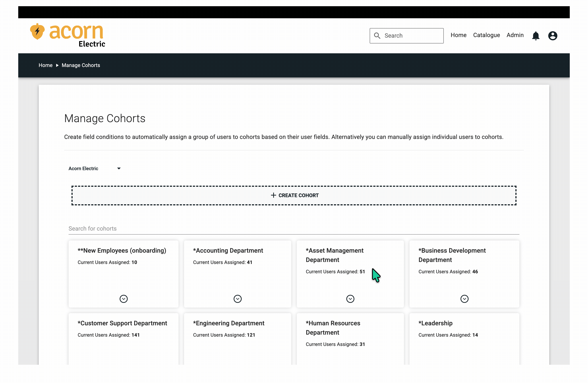Open the *Business Development Department cohort title
The height and width of the screenshot is (383, 588).
pos(452,255)
